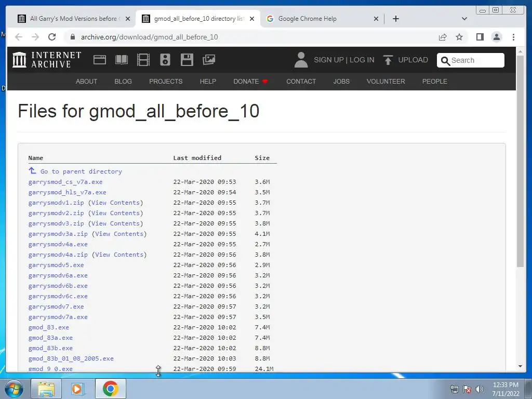The image size is (532, 399).
Task: Reload the current page
Action: (52, 37)
